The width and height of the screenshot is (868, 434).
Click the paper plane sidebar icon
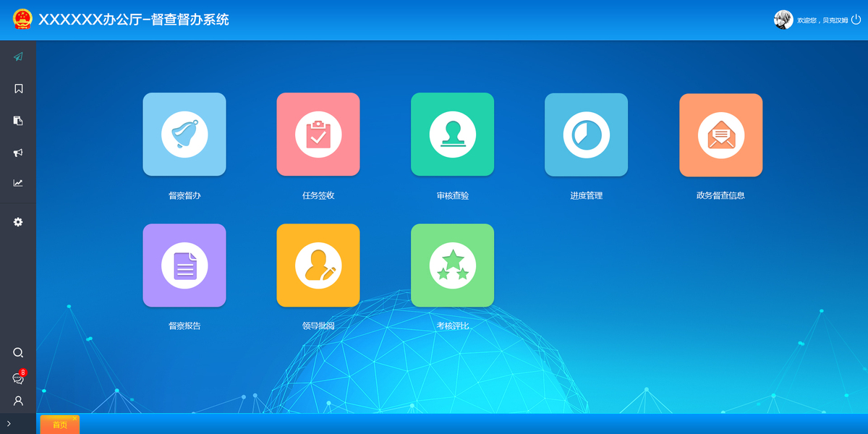[x=18, y=56]
